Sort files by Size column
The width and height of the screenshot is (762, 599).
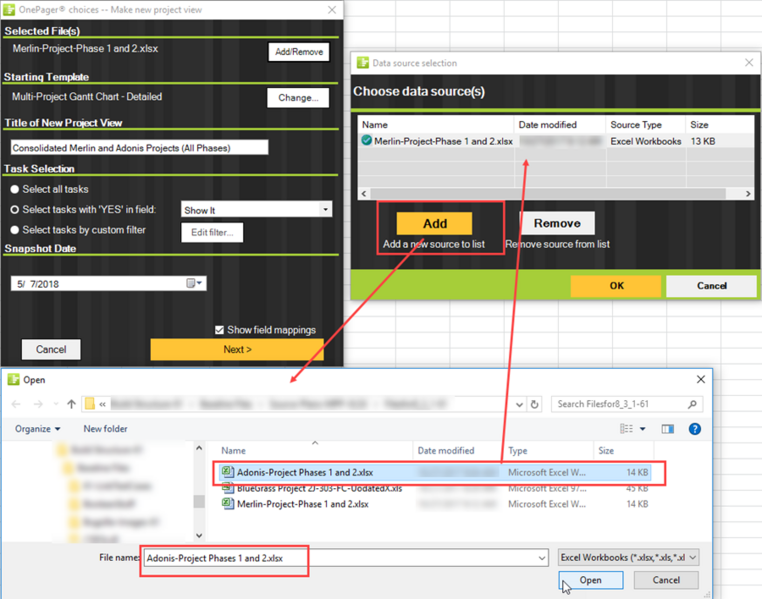606,451
